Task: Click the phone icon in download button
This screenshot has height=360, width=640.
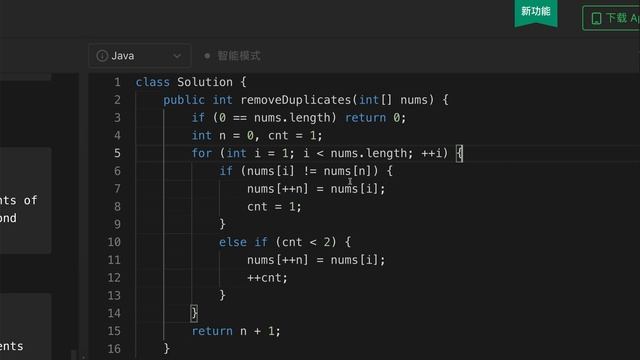Action: 596,18
